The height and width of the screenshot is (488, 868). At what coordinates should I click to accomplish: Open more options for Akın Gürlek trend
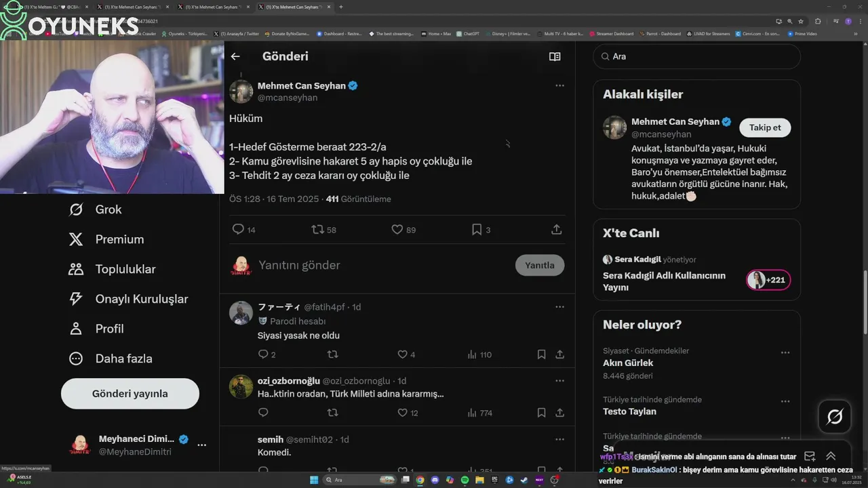click(785, 352)
